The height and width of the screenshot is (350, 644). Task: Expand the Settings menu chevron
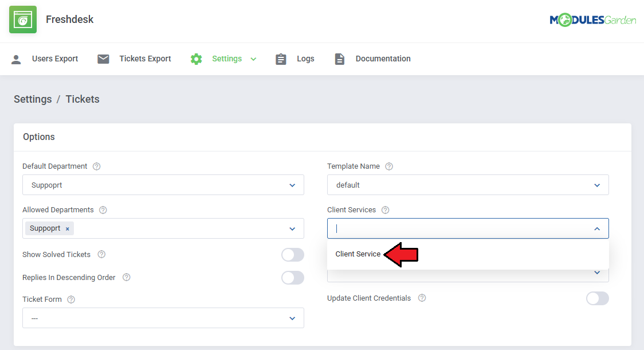coord(253,59)
